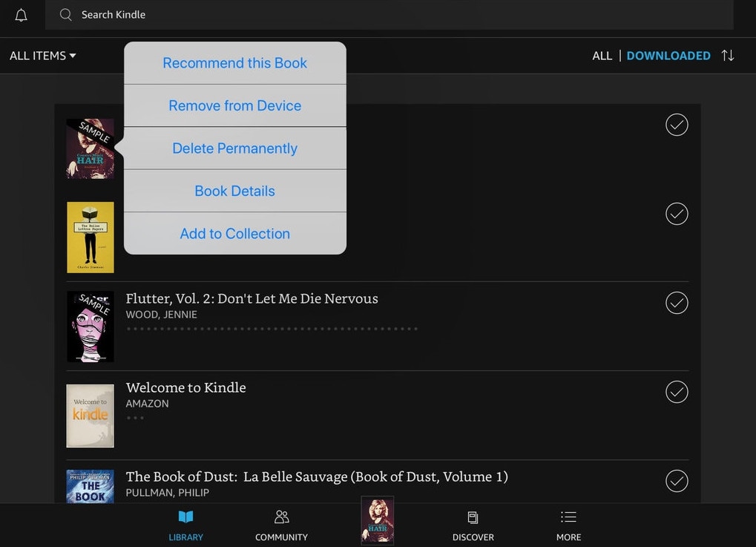
Task: Tap the yellow Belles Lettres Papers cover
Action: (x=91, y=238)
